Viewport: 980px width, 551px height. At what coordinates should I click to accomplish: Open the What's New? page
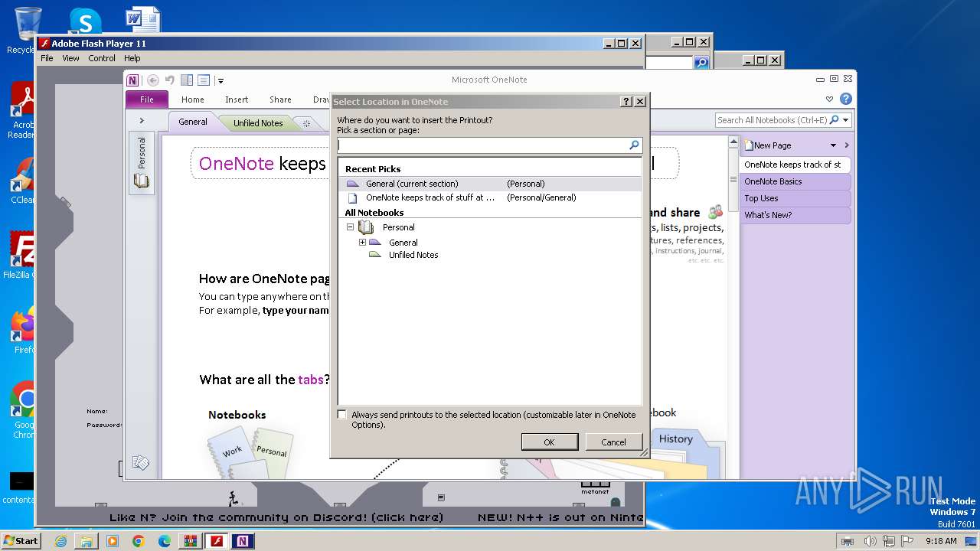[795, 215]
